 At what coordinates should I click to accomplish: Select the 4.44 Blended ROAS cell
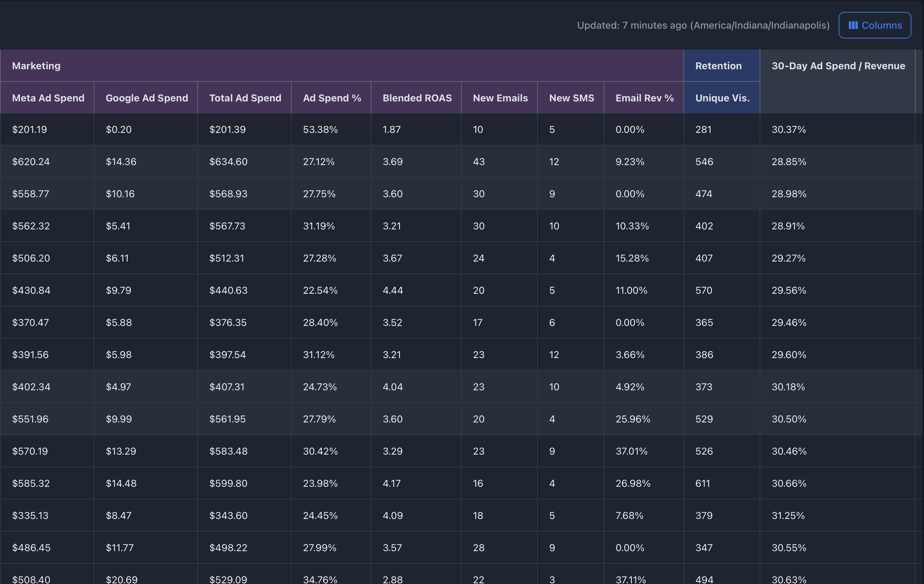coord(392,290)
